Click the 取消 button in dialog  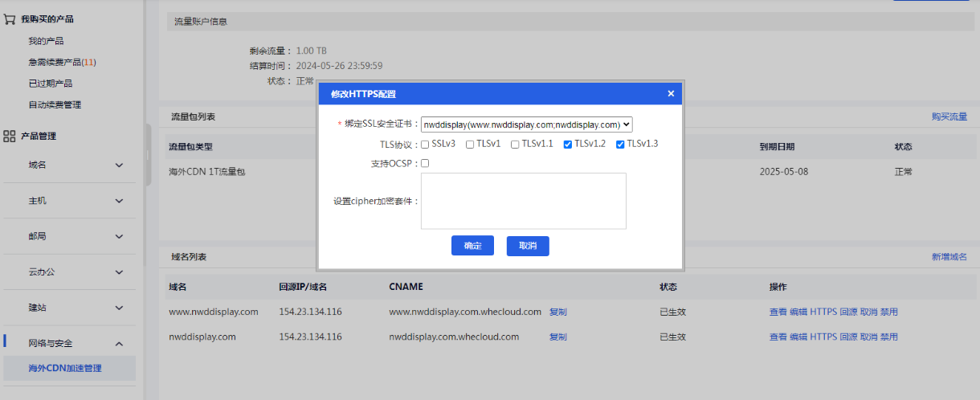click(x=528, y=246)
